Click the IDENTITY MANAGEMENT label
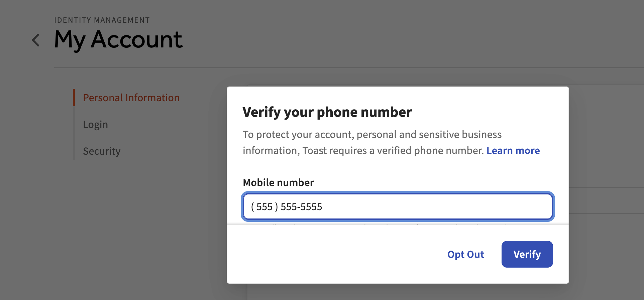 (102, 20)
